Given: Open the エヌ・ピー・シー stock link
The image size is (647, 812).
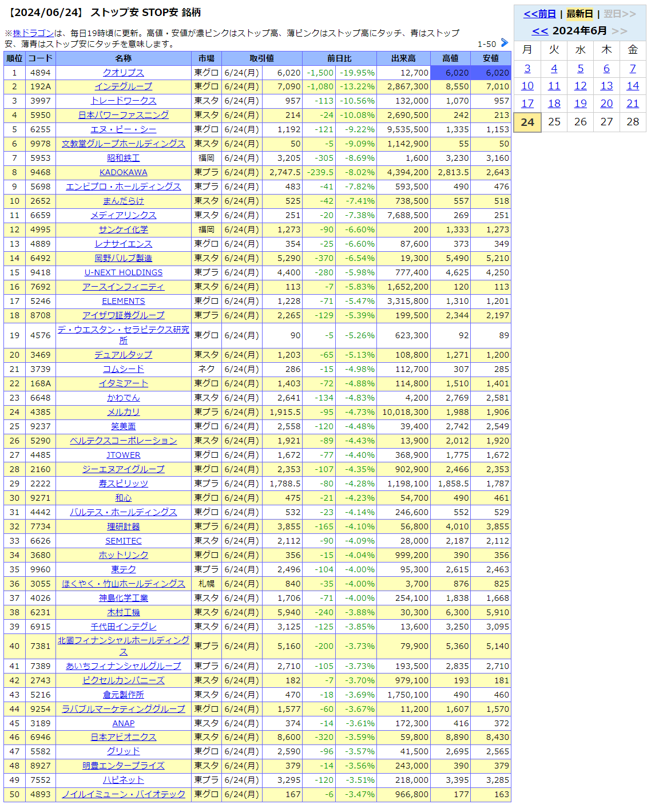Looking at the screenshot, I should tap(124, 129).
